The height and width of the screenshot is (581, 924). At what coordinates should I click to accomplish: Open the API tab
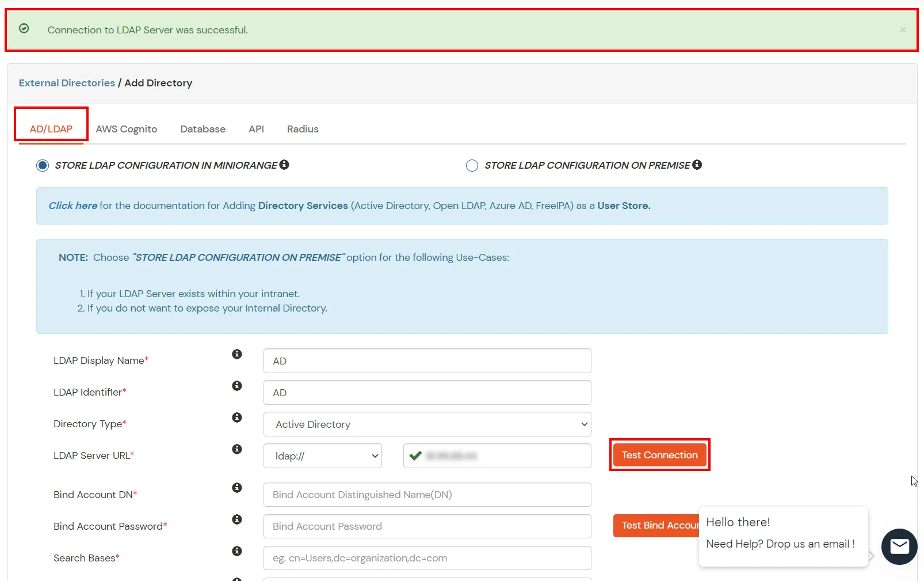point(257,129)
